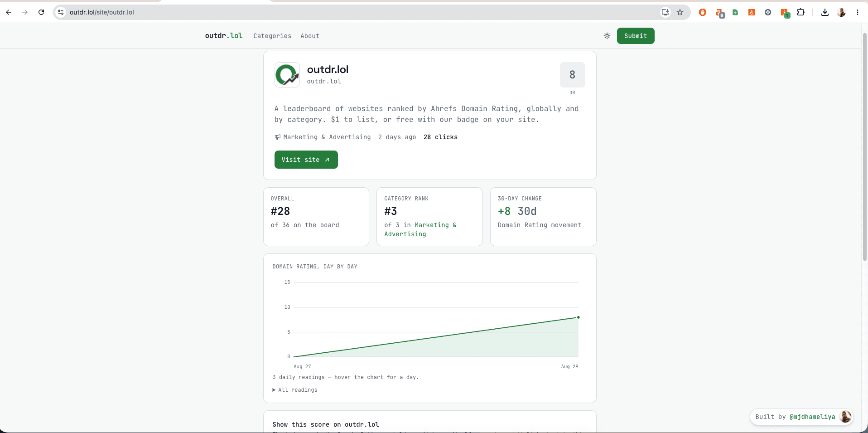Go home via the outdr.lol header wordmark

point(224,35)
